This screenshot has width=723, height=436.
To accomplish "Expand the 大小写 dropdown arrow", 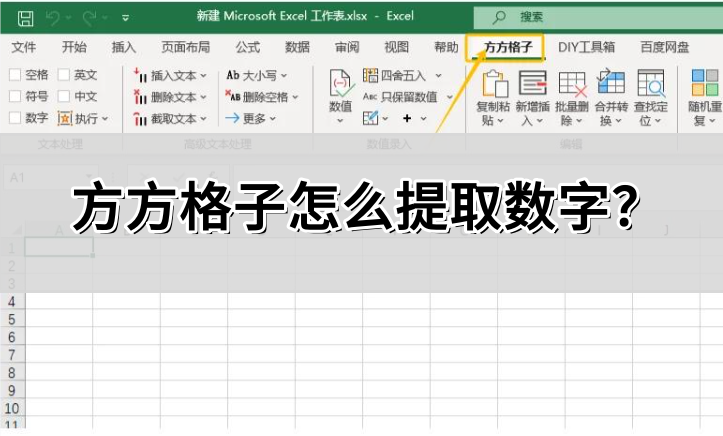I will [x=284, y=76].
